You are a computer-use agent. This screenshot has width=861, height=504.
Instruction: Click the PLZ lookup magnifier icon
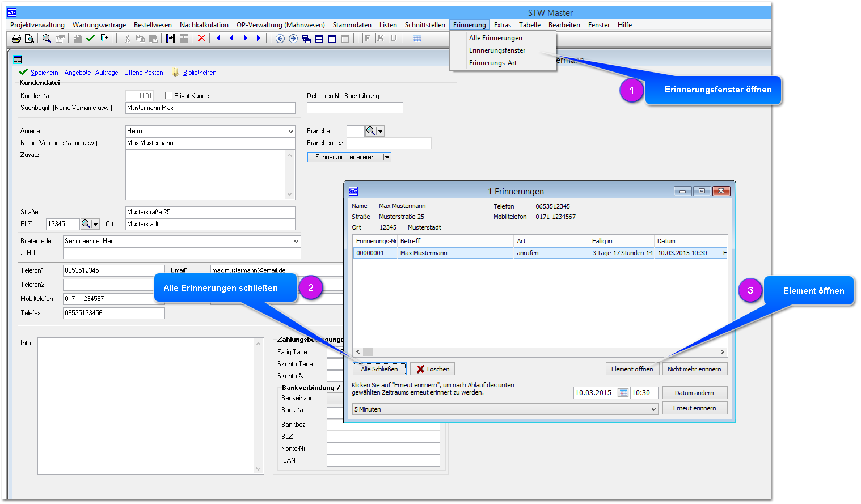click(x=86, y=224)
